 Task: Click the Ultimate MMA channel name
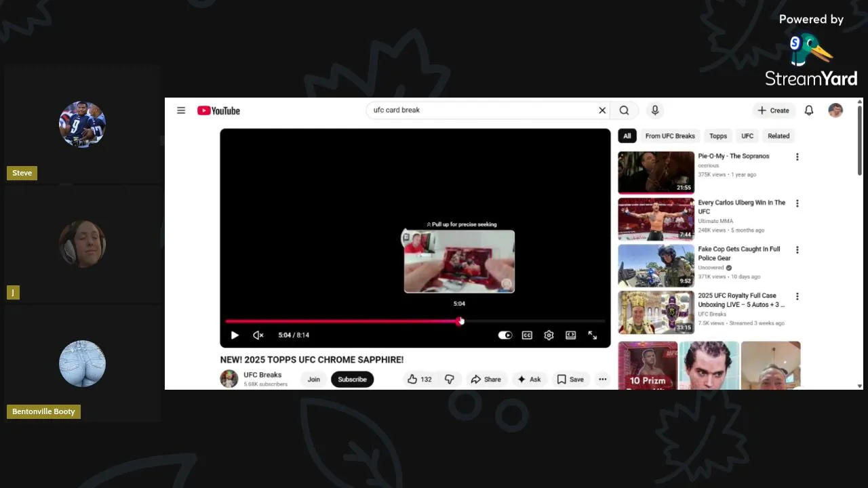(x=715, y=221)
